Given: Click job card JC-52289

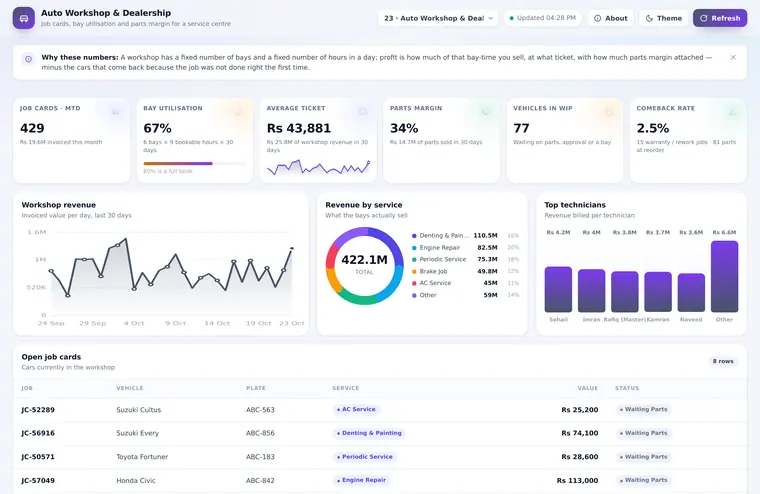Looking at the screenshot, I should (x=38, y=410).
